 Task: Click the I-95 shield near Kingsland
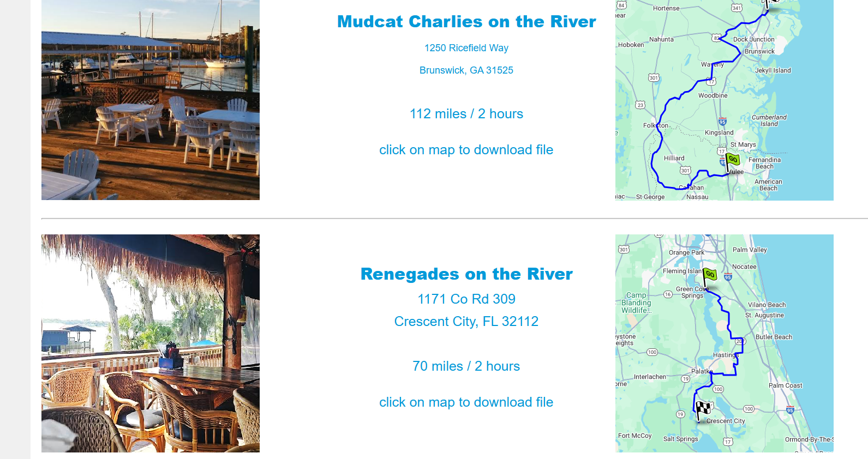[722, 122]
